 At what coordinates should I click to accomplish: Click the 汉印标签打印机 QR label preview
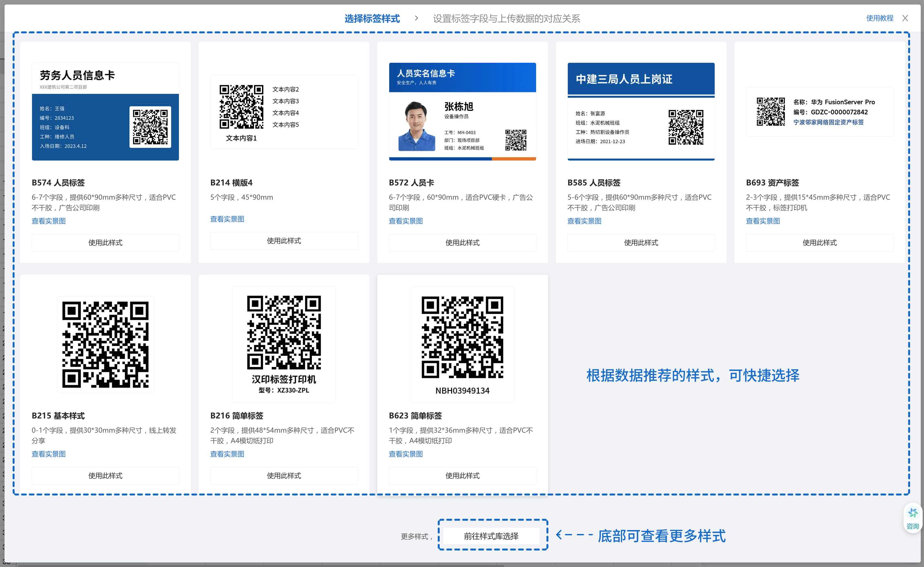[x=284, y=344]
